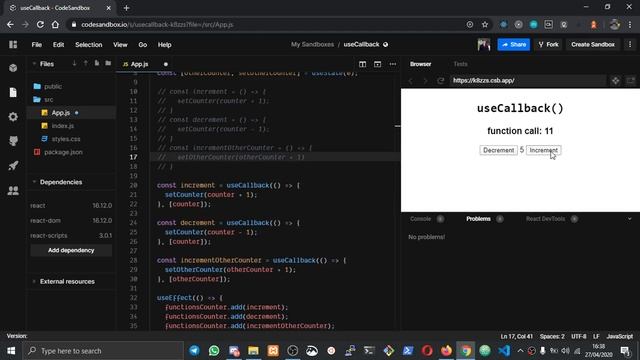Create a new file via Files header icon
Image resolution: width=640 pixels, height=360 pixels.
[97, 63]
